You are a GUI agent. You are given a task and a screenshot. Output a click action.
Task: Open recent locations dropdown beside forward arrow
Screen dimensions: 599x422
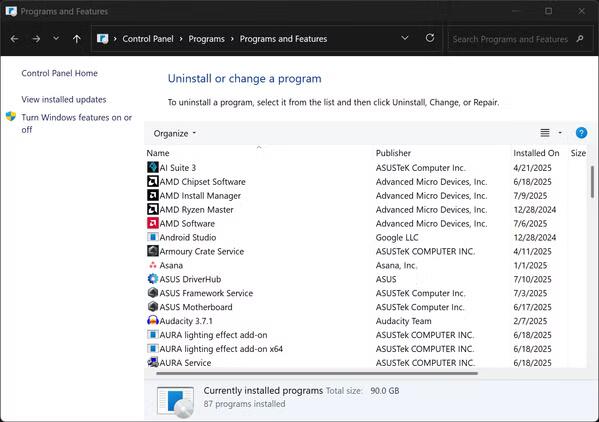pyautogui.click(x=56, y=38)
